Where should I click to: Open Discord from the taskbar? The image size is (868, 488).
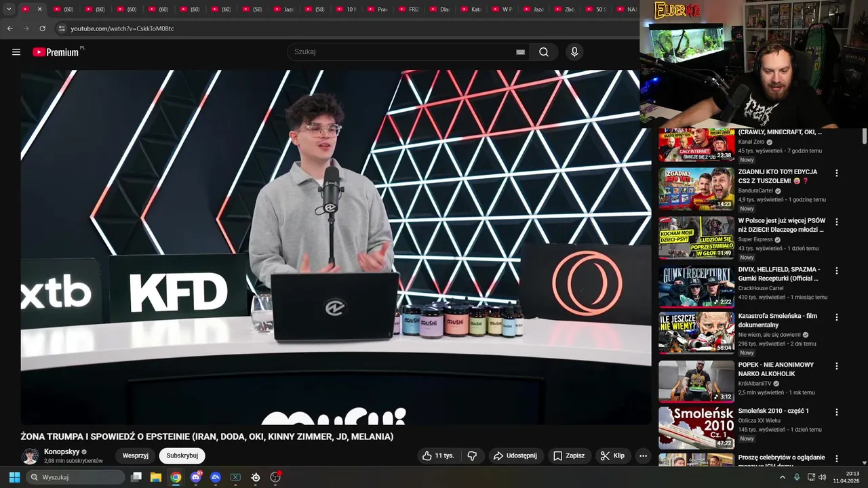point(196,477)
